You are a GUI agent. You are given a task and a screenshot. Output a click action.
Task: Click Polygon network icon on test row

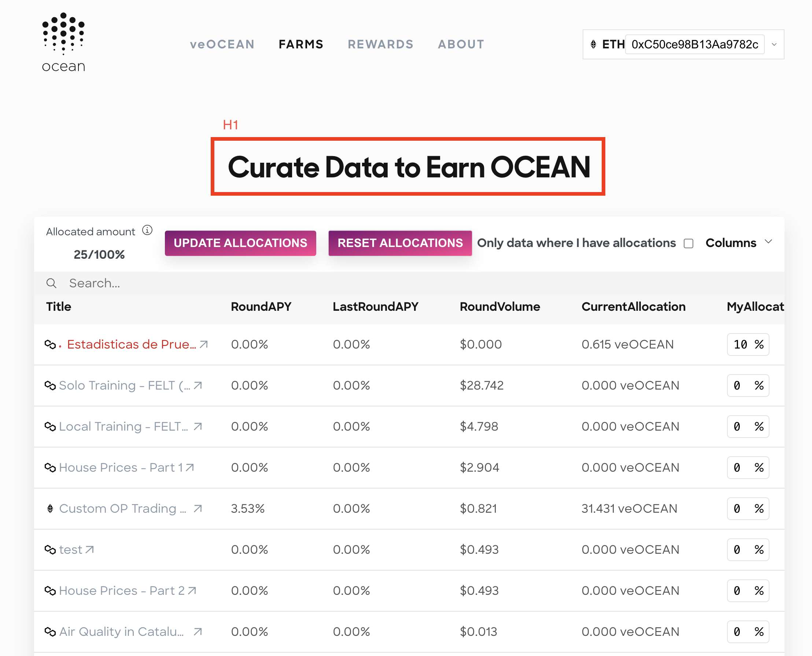pos(50,549)
